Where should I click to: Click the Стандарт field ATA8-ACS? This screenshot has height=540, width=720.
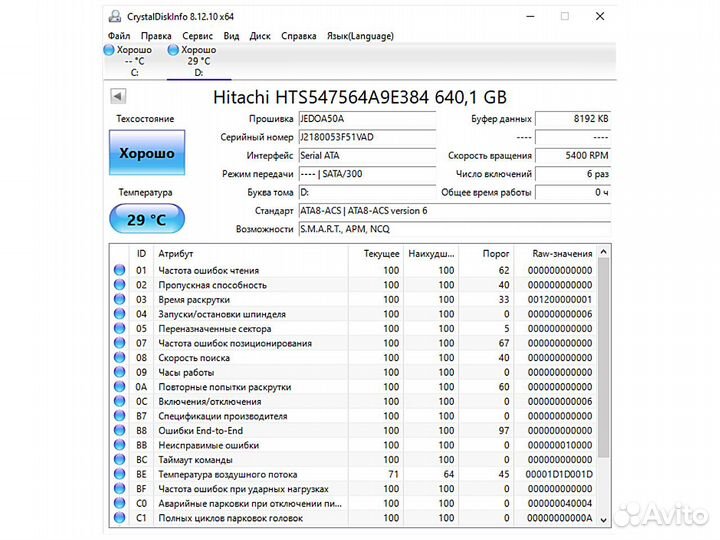(455, 210)
